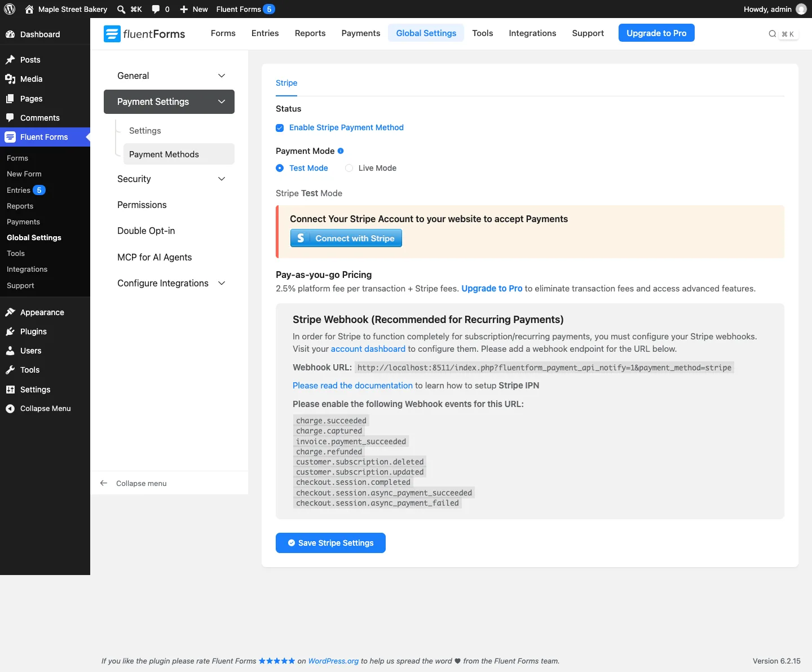Click the inline Upgrade to Pro pricing link
The width and height of the screenshot is (812, 672).
click(492, 289)
